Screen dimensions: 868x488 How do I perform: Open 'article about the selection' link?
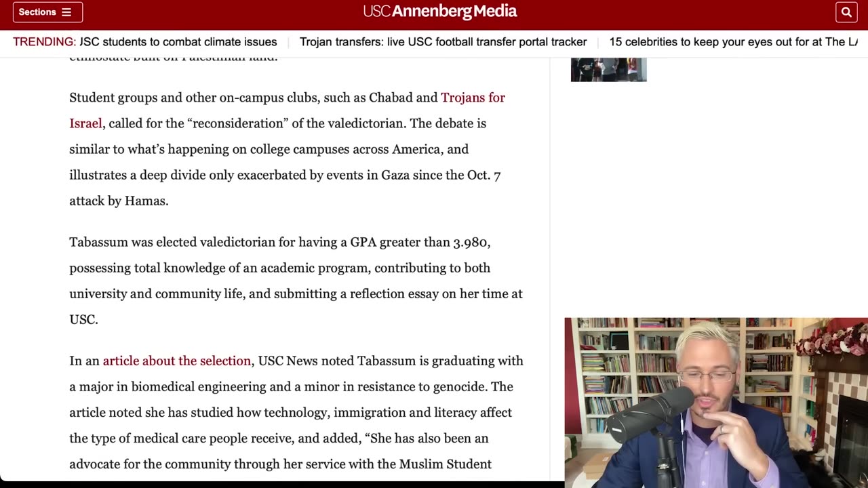177,361
